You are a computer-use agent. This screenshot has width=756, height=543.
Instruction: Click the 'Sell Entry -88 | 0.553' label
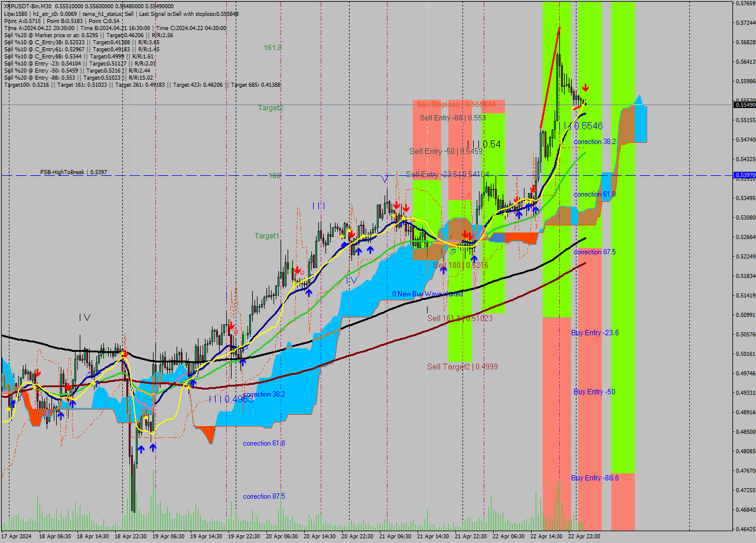click(x=453, y=118)
